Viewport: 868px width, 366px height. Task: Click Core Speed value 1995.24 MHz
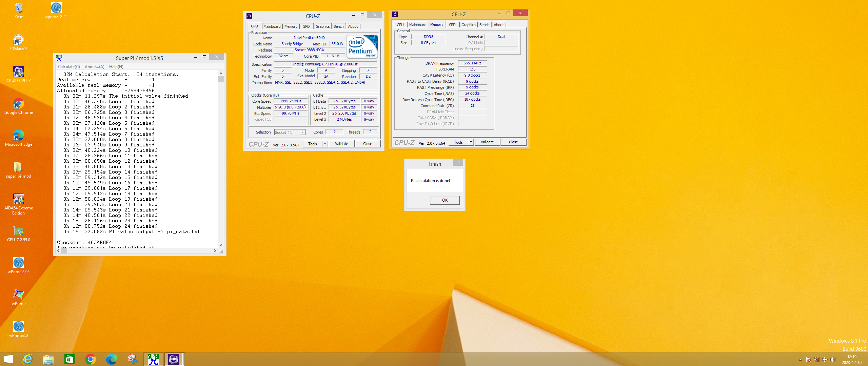(x=291, y=101)
